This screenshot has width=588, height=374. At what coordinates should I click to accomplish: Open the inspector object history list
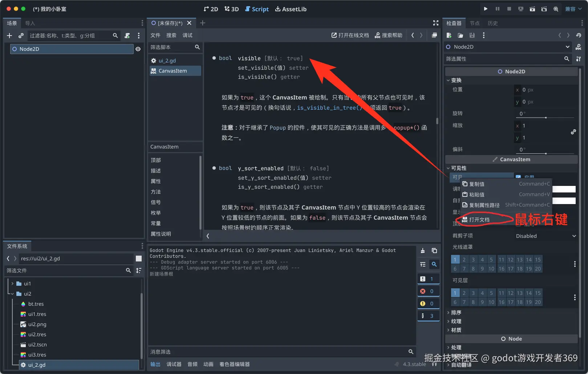(579, 35)
